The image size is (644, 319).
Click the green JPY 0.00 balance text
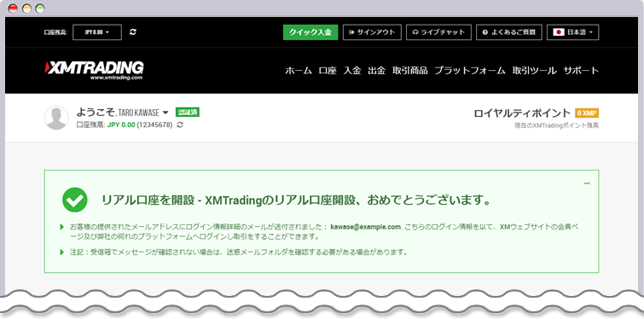coord(121,125)
